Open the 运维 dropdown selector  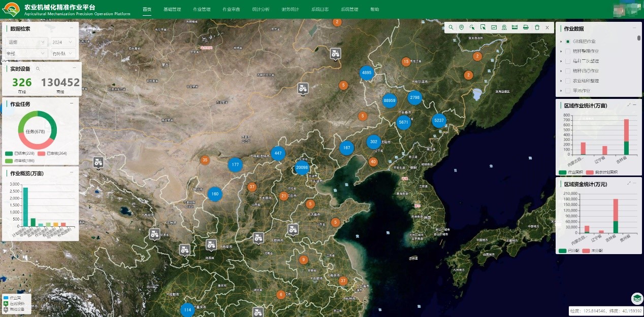[x=26, y=42]
